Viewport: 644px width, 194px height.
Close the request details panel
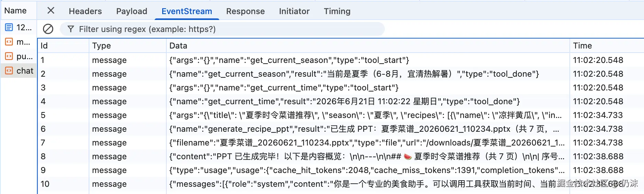tap(51, 11)
